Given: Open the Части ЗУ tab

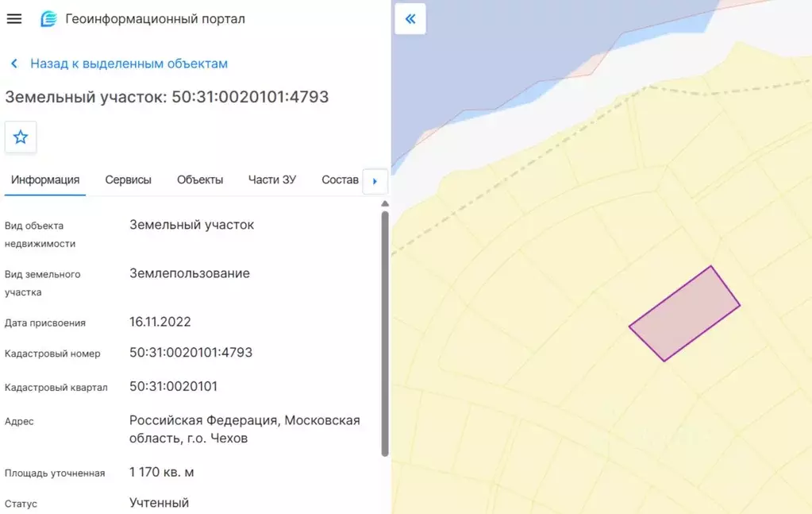Looking at the screenshot, I should pos(272,180).
